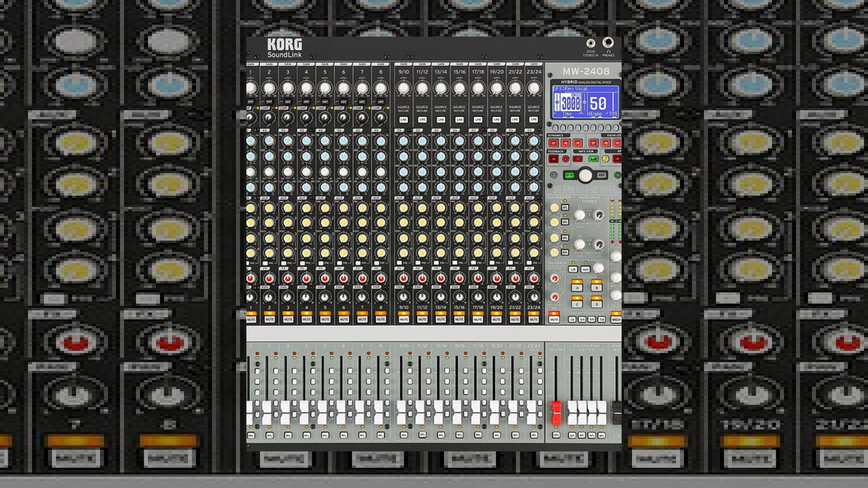The image size is (868, 488).
Task: Click the STEREO IN mini jack
Action: [x=590, y=43]
